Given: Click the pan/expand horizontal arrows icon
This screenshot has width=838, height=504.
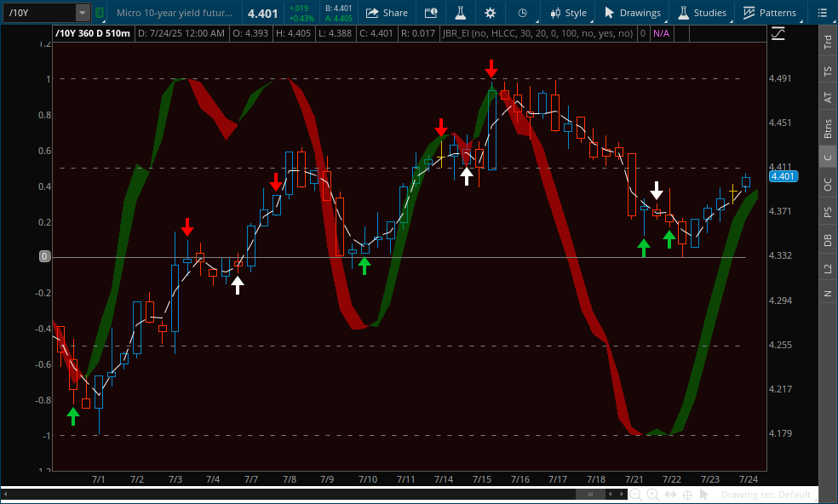Looking at the screenshot, I should click(670, 495).
